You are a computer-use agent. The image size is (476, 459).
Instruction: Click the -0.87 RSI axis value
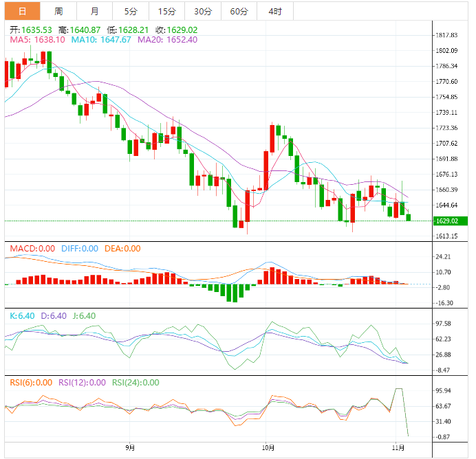tap(443, 437)
